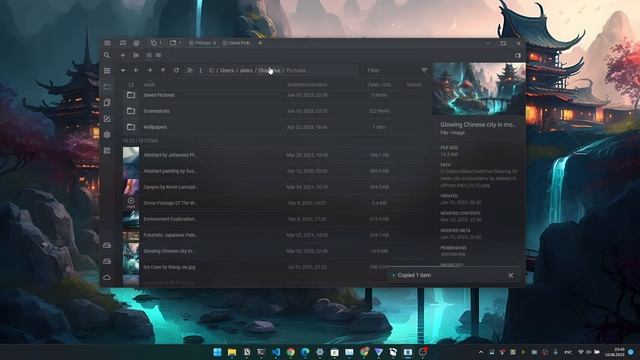The width and height of the screenshot is (640, 360).
Task: Toggle the info panel in top-right corner
Action: (x=518, y=55)
